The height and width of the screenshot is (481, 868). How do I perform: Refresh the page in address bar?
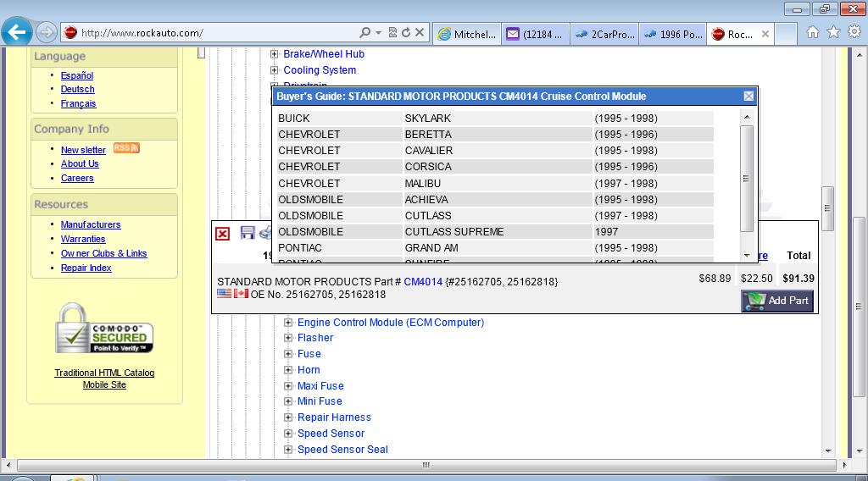pyautogui.click(x=406, y=33)
